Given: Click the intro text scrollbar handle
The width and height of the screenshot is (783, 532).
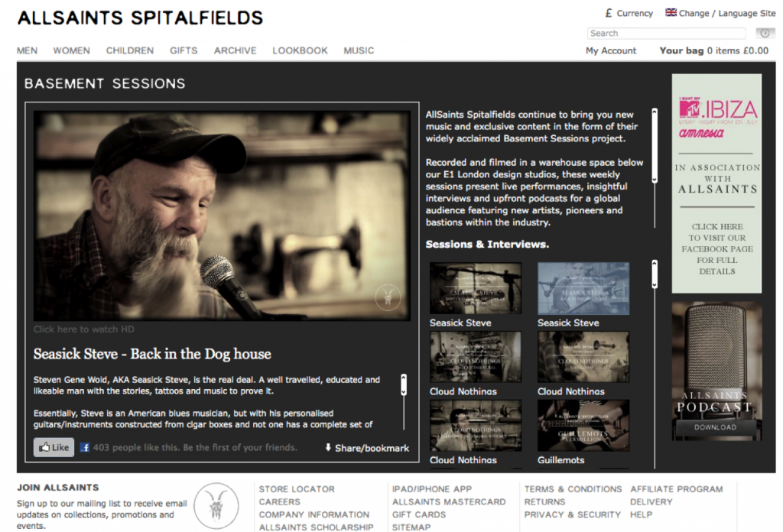Looking at the screenshot, I should point(655,145).
